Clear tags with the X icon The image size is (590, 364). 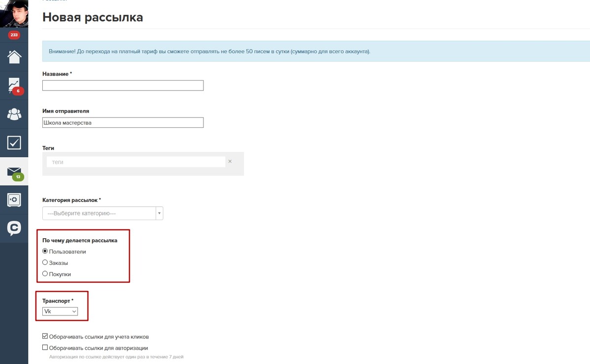[x=230, y=161]
